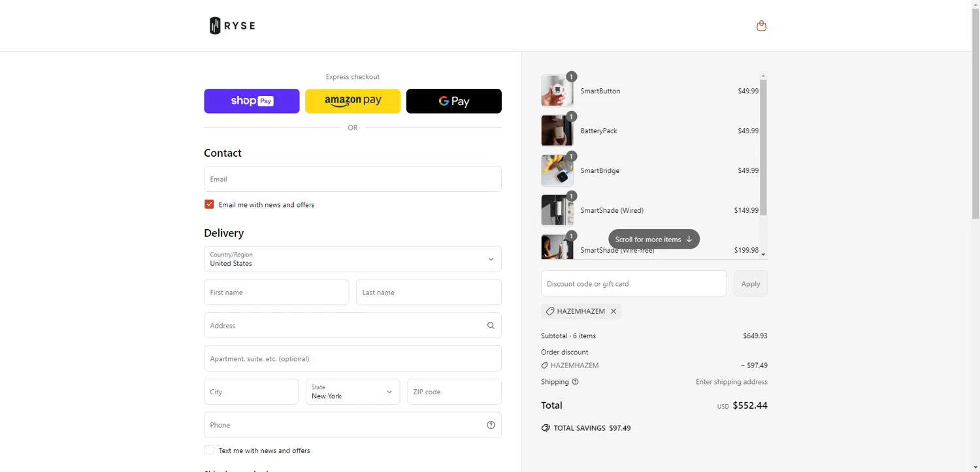Click the phone field help icon
The width and height of the screenshot is (980, 472).
point(491,425)
